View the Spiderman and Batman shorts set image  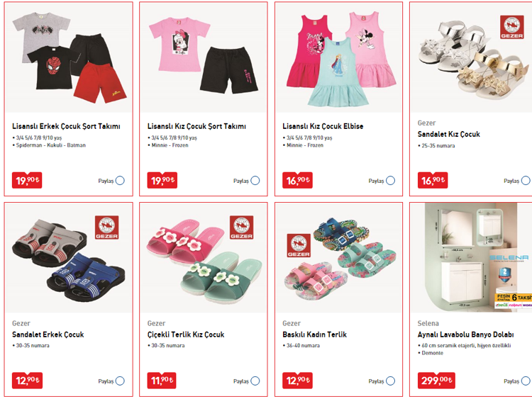coord(69,57)
